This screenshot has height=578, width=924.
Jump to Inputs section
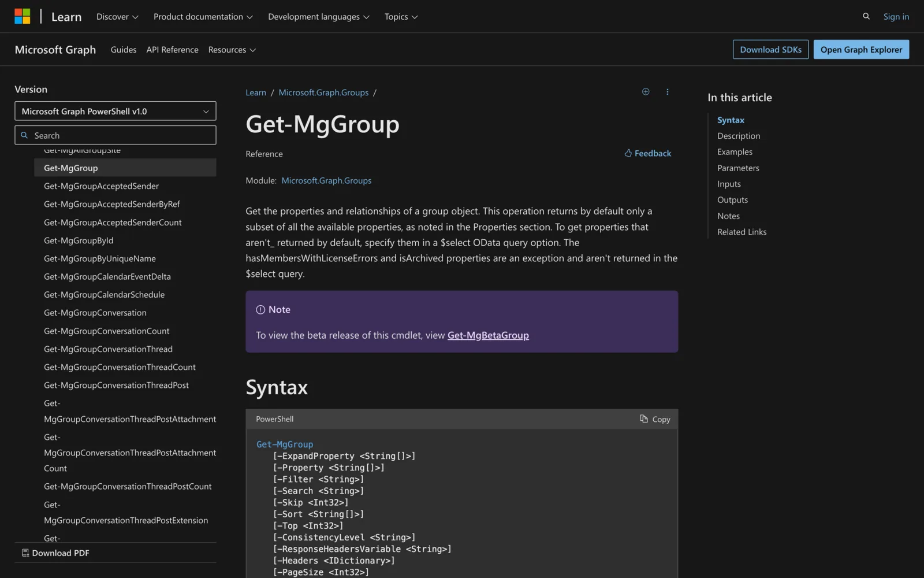coord(729,184)
